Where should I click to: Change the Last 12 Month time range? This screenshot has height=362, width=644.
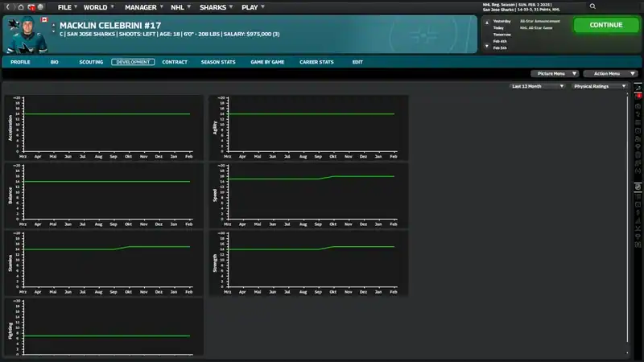[537, 86]
